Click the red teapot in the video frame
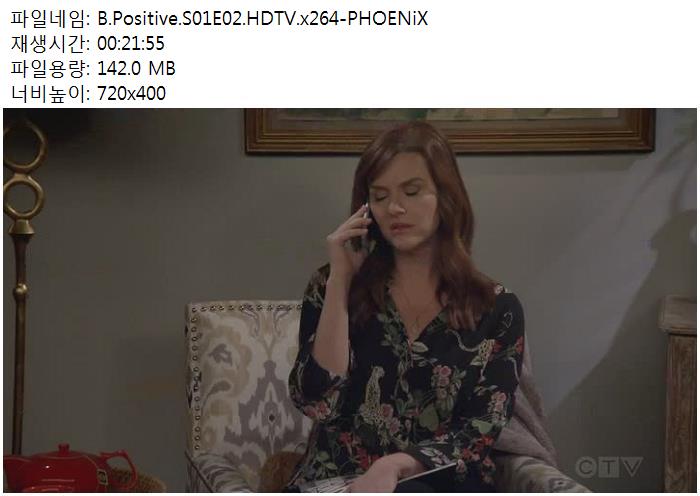The height and width of the screenshot is (496, 700). tap(67, 469)
